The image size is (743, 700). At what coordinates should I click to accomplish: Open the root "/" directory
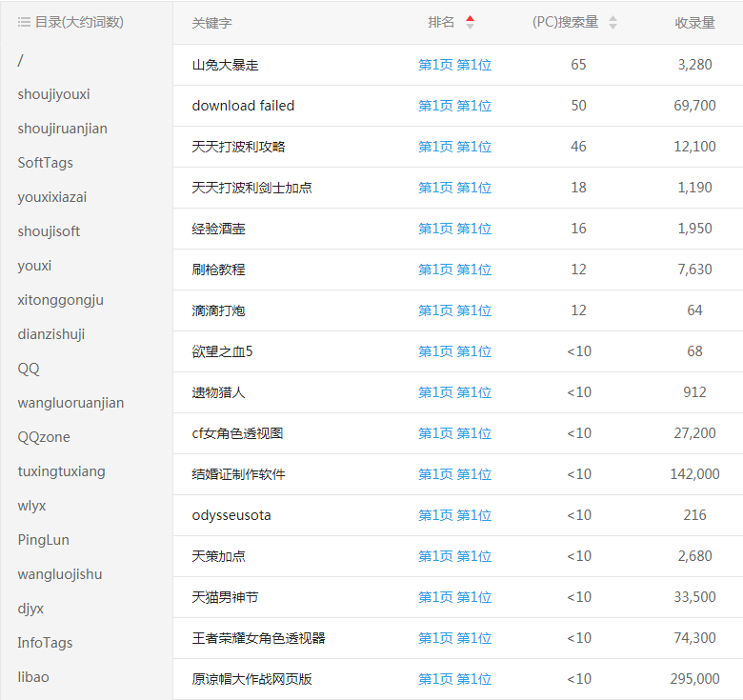click(20, 60)
